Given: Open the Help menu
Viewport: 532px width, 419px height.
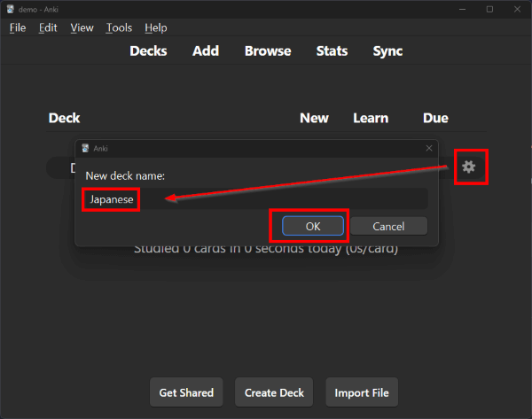Looking at the screenshot, I should coord(156,27).
